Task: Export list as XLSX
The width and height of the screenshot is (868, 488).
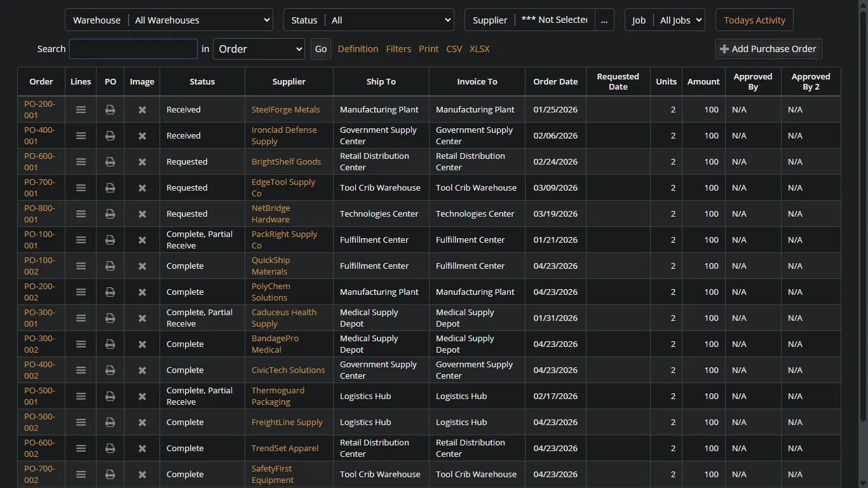Action: [479, 49]
